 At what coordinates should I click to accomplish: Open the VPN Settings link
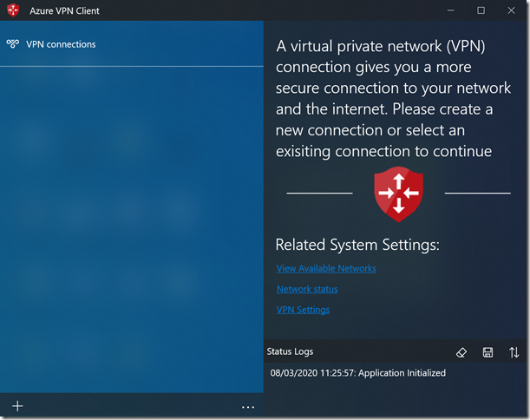(303, 311)
